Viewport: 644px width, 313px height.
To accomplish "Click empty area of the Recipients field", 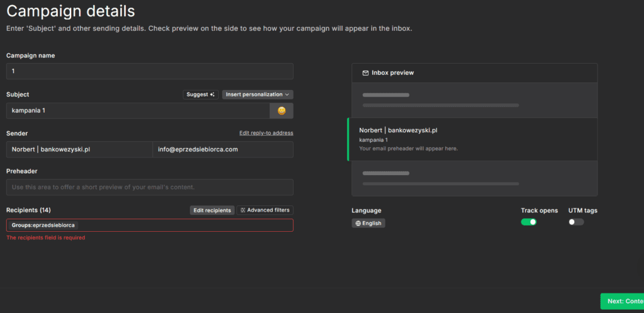I will pos(189,225).
